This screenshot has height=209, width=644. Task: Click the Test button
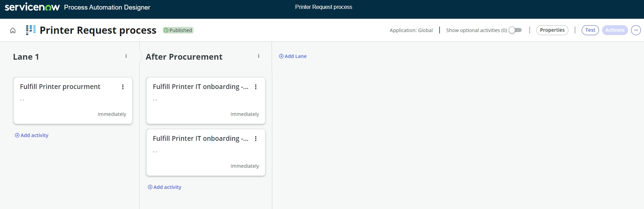pos(590,30)
